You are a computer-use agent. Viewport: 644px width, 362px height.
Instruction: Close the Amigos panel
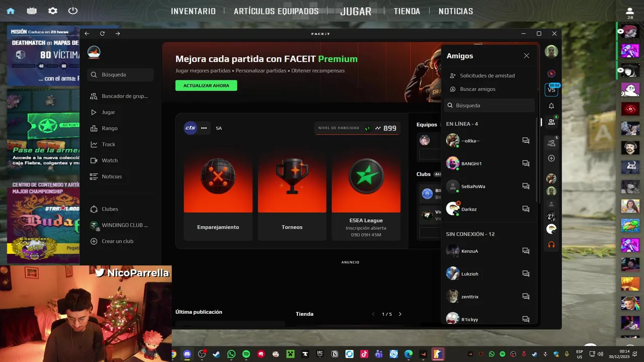(526, 56)
